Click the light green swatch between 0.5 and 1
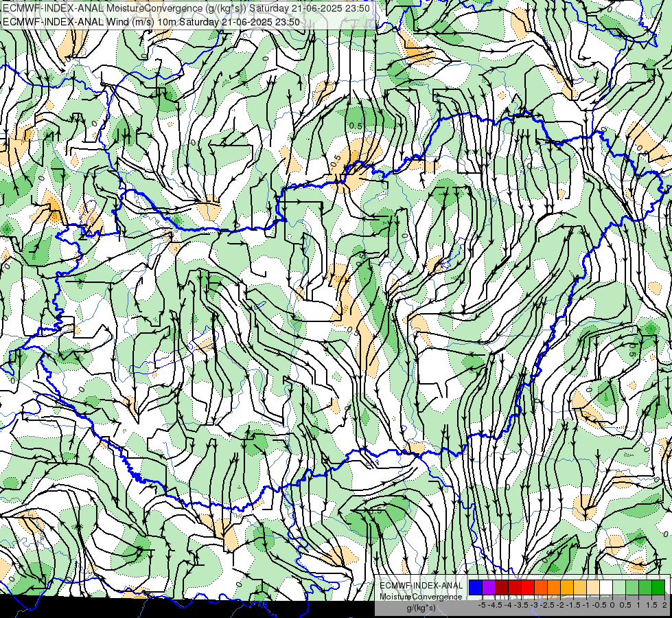 632,588
